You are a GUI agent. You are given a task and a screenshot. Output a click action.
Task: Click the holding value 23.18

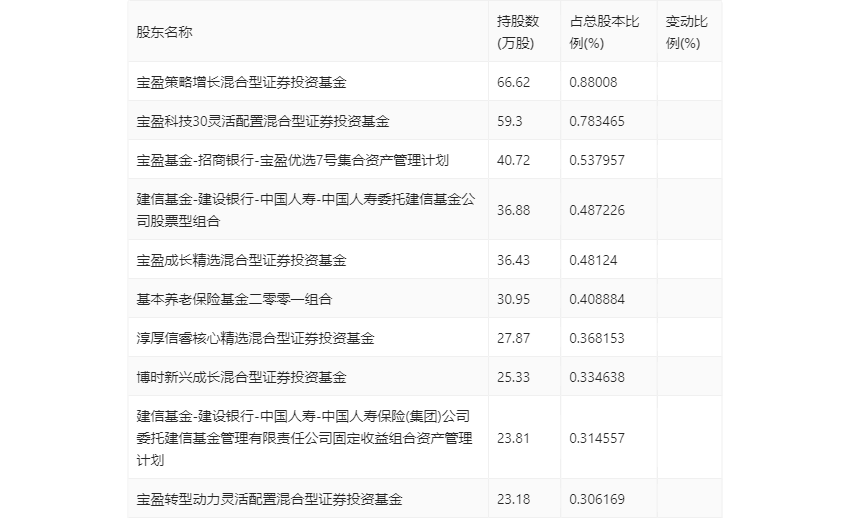coord(513,499)
